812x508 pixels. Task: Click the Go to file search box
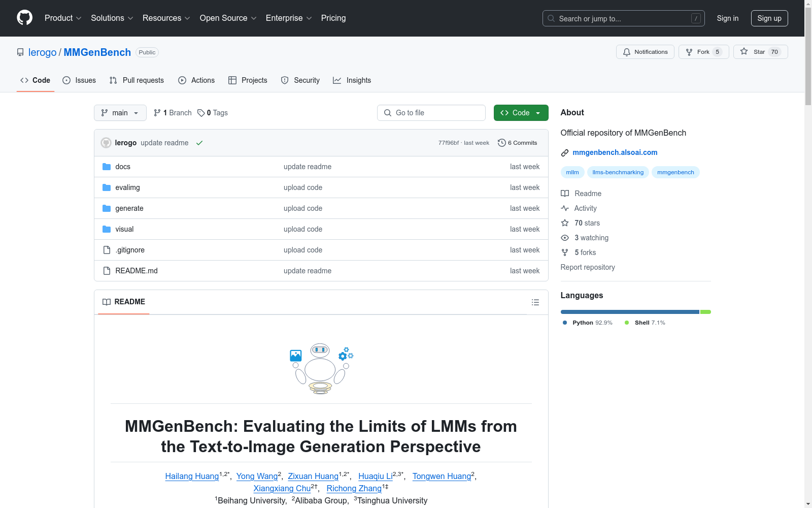[x=431, y=113]
